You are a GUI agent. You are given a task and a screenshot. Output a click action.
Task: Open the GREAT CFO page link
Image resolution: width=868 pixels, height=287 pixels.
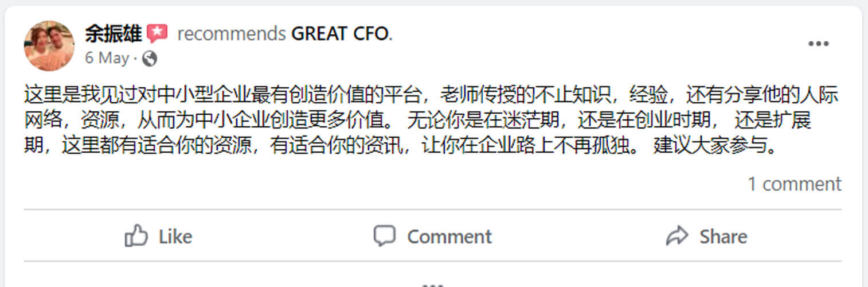point(341,34)
